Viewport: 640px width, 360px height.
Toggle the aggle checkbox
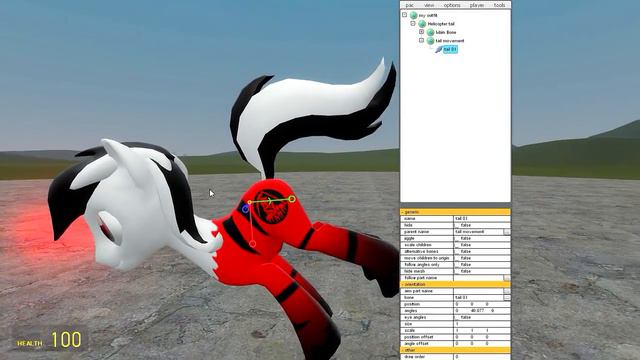pos(457,238)
